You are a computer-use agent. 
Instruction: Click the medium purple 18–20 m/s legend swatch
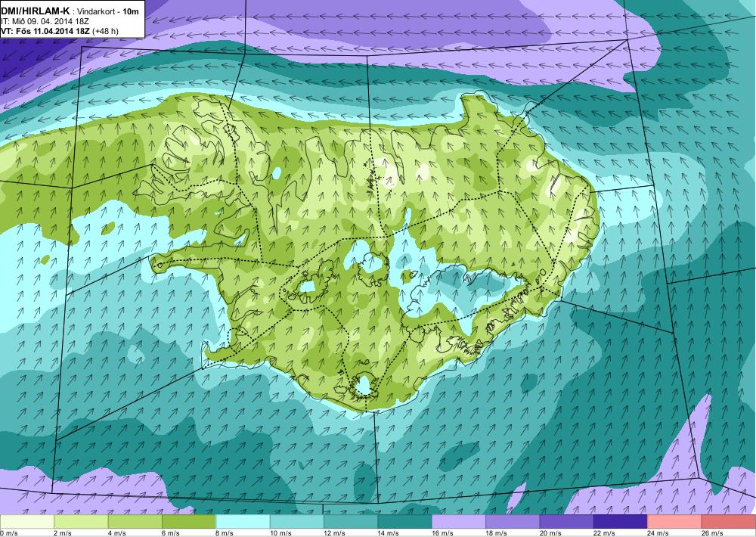513,522
